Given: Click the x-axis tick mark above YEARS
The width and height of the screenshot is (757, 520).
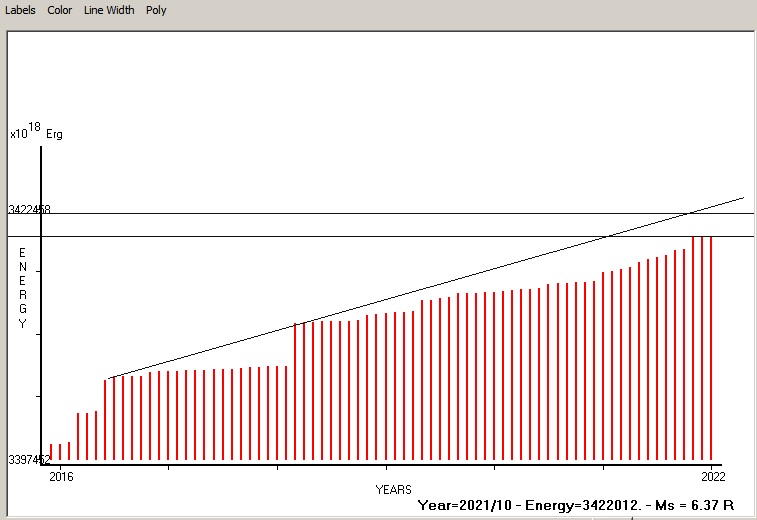Looking at the screenshot, I should (386, 466).
